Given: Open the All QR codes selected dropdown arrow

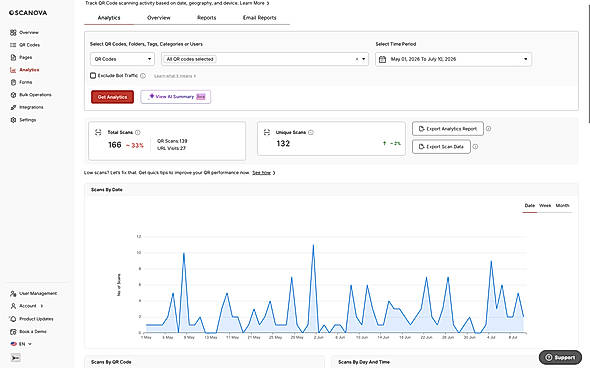Looking at the screenshot, I should coord(363,59).
